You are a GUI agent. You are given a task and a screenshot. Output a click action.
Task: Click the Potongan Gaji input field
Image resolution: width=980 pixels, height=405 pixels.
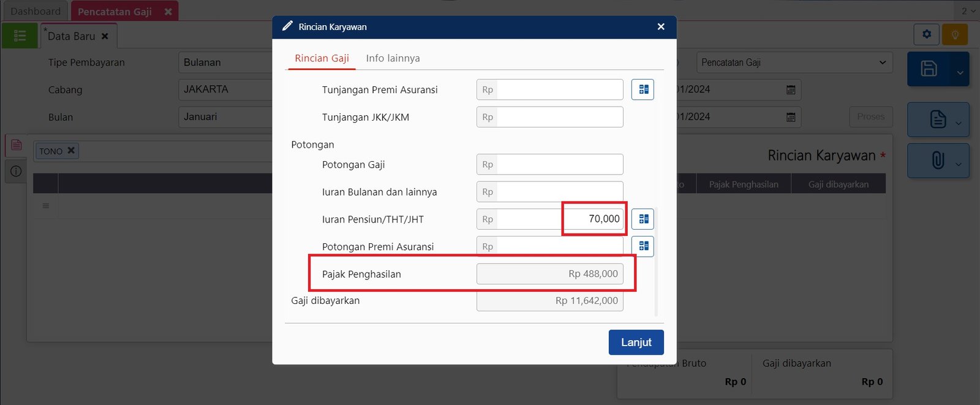pos(557,164)
